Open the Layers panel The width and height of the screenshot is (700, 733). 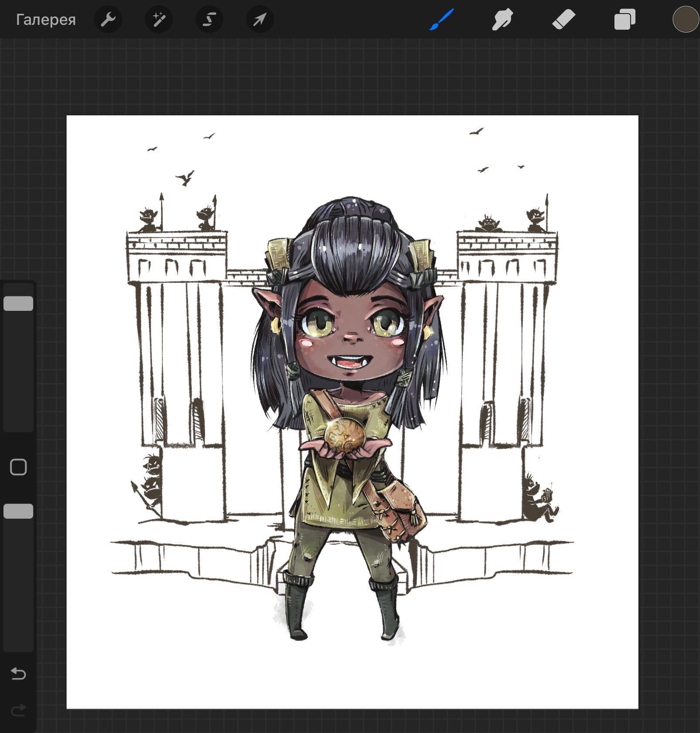[x=625, y=20]
